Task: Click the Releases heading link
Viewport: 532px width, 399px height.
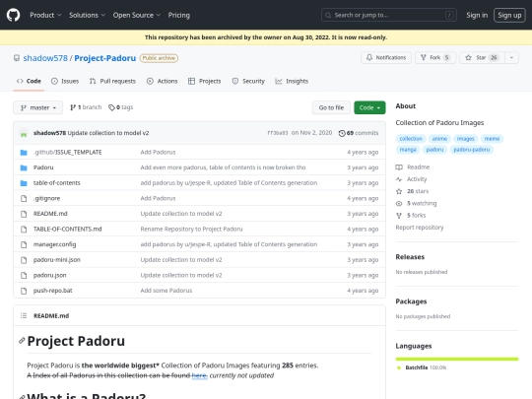Action: (x=410, y=257)
